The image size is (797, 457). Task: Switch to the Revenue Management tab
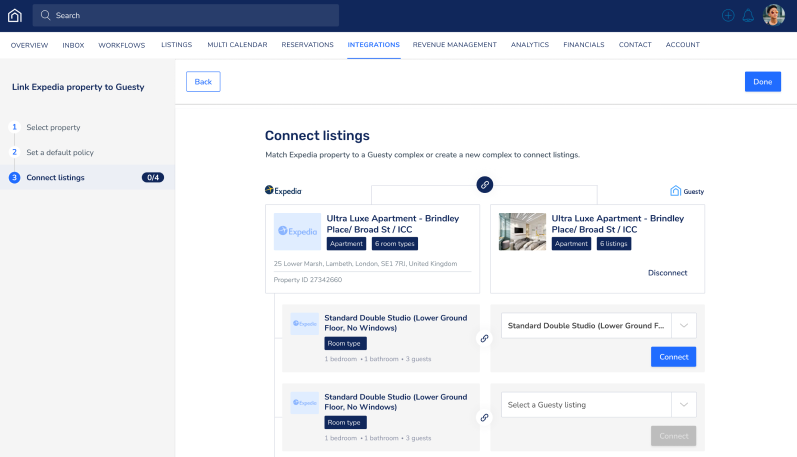tap(454, 45)
